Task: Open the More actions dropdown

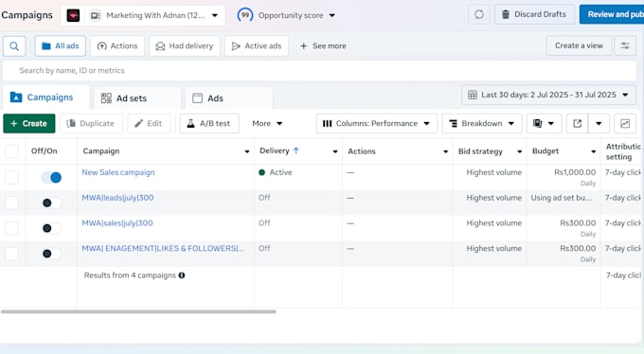Action: tap(267, 124)
